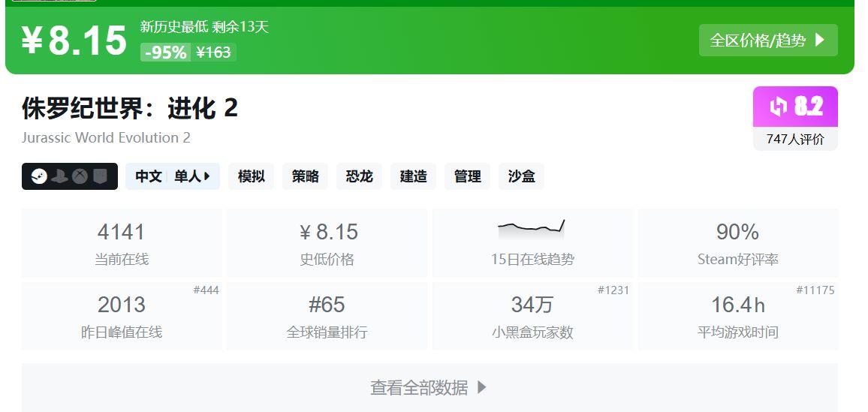Click the -95% discount badge

point(165,53)
